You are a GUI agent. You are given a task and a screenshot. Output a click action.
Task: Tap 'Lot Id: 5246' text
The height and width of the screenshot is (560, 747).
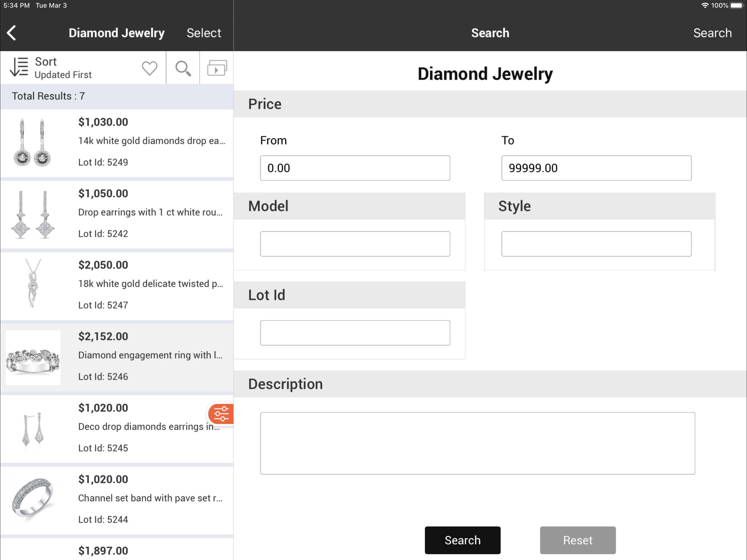click(103, 377)
